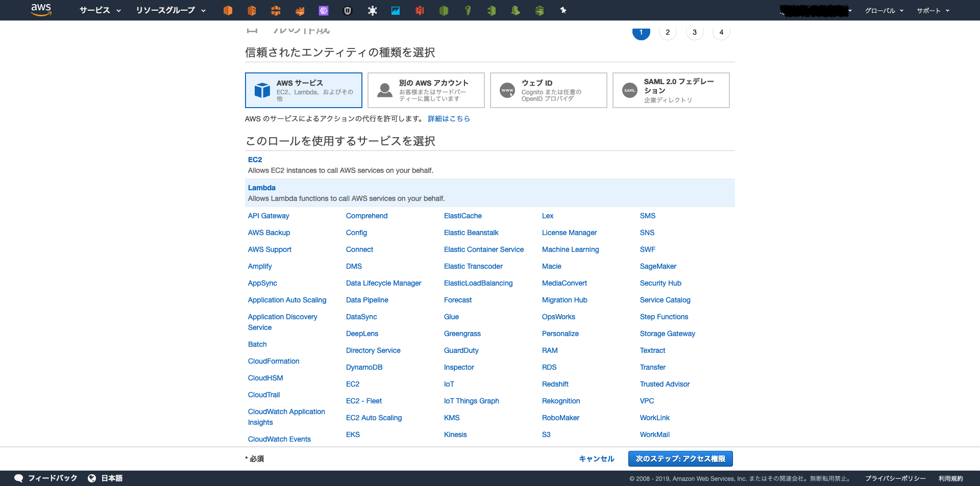Image resolution: width=980 pixels, height=486 pixels.
Task: Open the サービス dropdown menu
Action: (99, 10)
